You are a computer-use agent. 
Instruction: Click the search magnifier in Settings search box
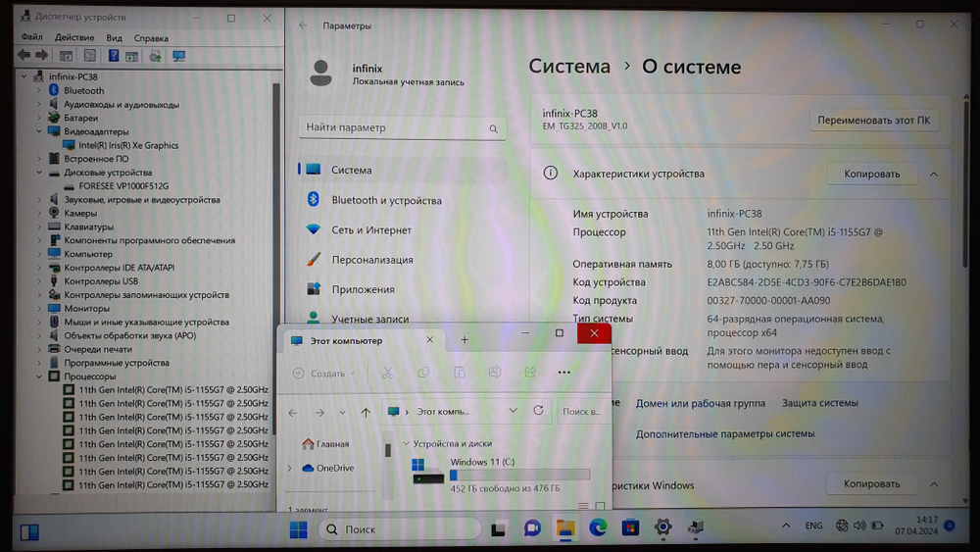tap(493, 128)
